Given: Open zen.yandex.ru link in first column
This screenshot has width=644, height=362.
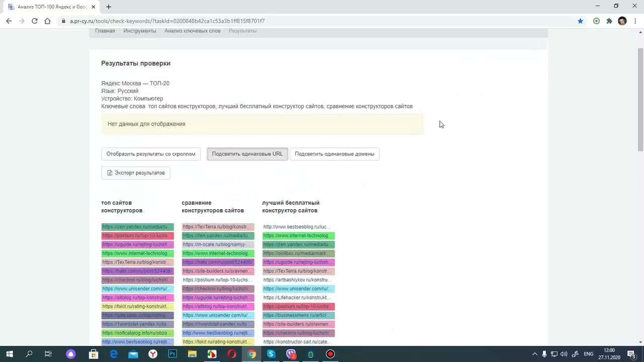Looking at the screenshot, I should click(137, 227).
